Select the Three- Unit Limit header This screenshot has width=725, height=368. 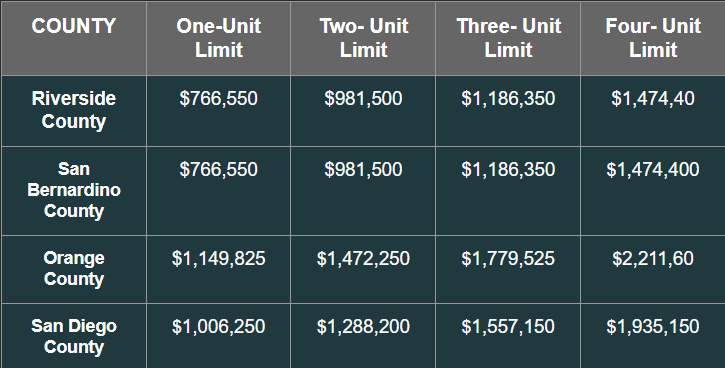tap(509, 38)
